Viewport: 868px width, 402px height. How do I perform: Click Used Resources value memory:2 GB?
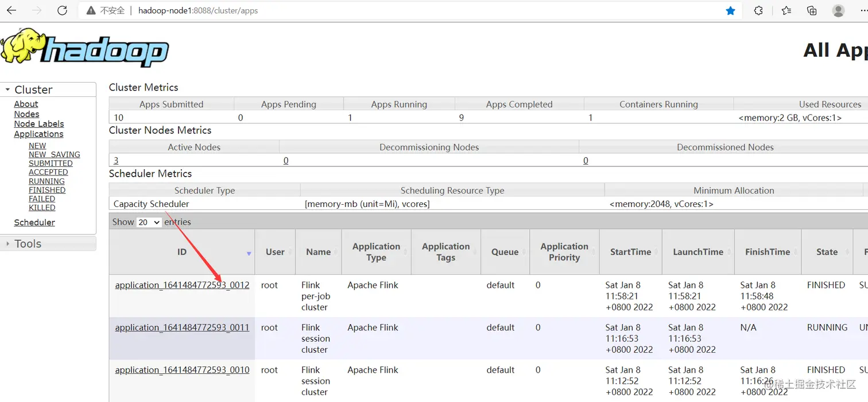[x=790, y=118]
